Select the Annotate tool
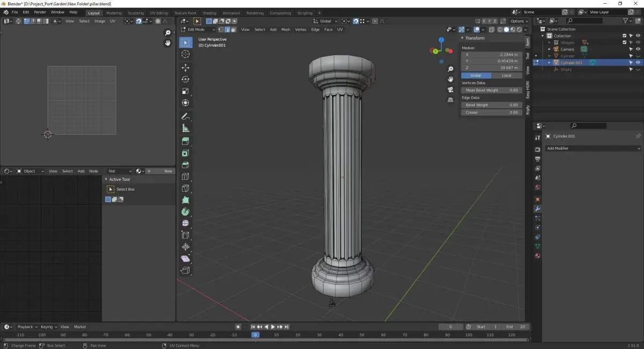 pos(186,117)
